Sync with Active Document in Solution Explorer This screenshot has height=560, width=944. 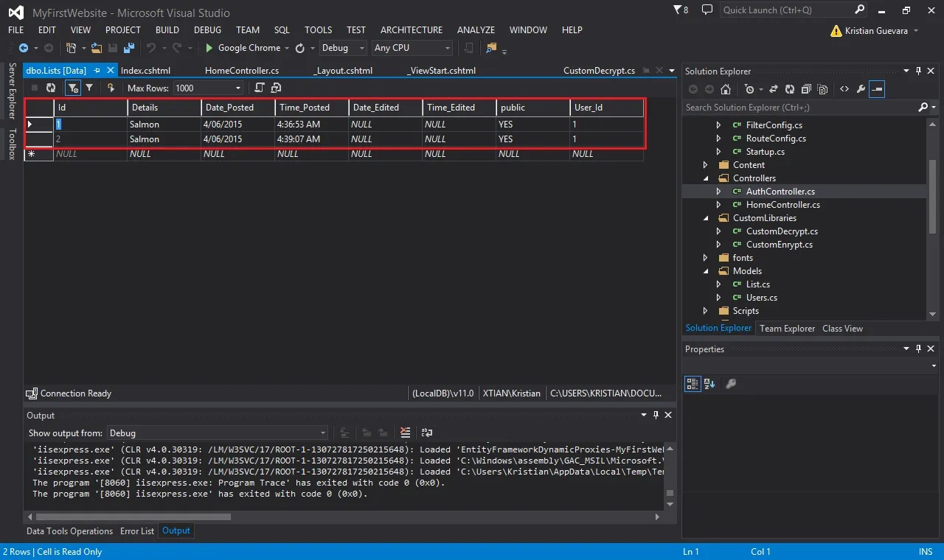[774, 89]
